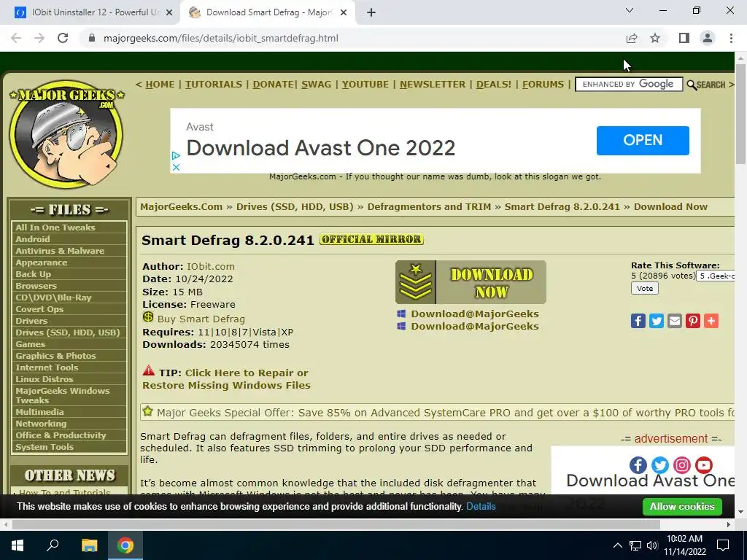
Task: Click the Google search input field
Action: pyautogui.click(x=629, y=85)
